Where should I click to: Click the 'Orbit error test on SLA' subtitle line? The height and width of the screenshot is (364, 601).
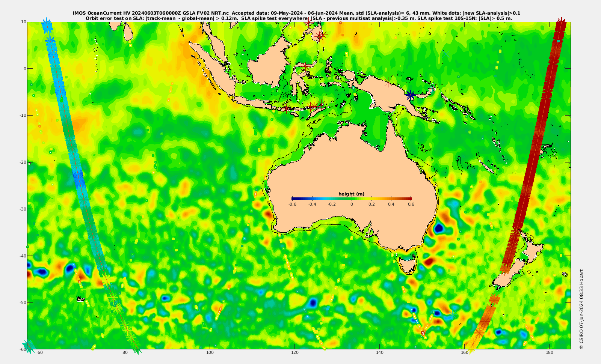coord(299,18)
